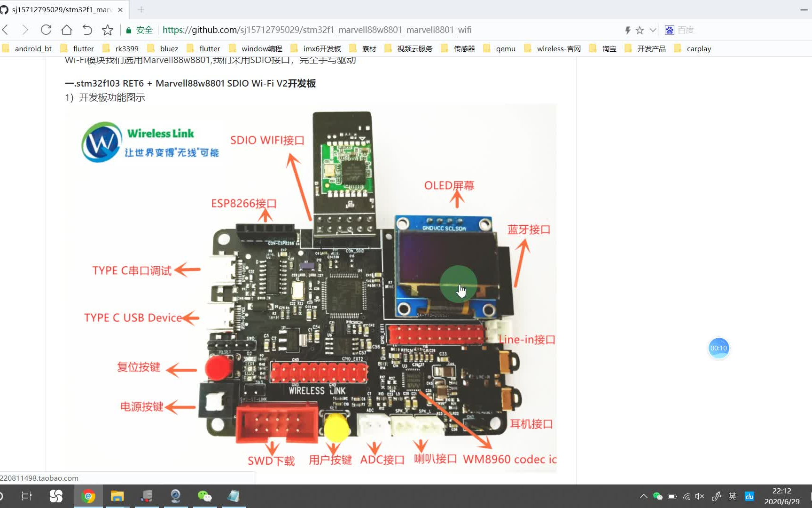This screenshot has height=508, width=812.
Task: Click the blue du input method icon
Action: tap(750, 496)
